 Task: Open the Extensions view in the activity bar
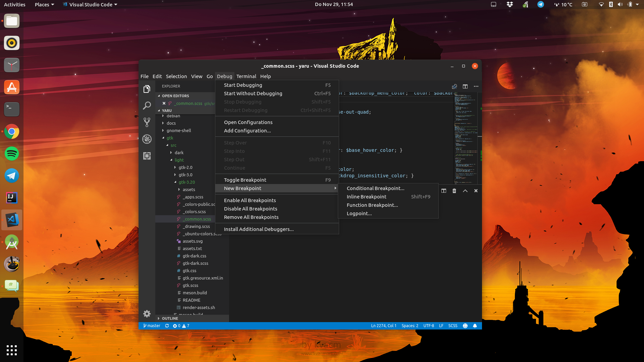click(x=147, y=156)
